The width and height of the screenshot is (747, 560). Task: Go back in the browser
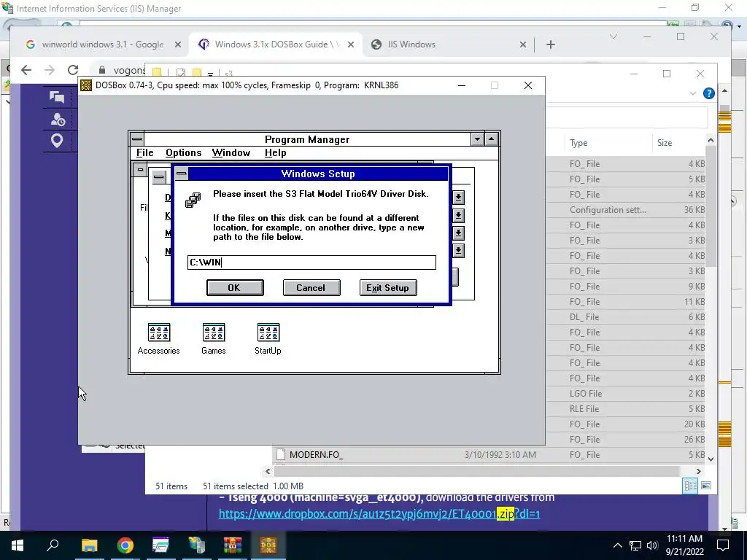(x=26, y=70)
